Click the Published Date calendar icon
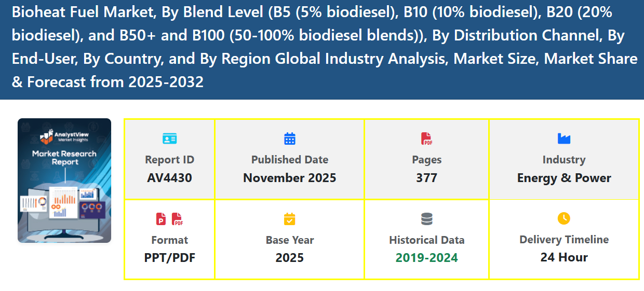Screen dimensions: 644x291 (289, 138)
